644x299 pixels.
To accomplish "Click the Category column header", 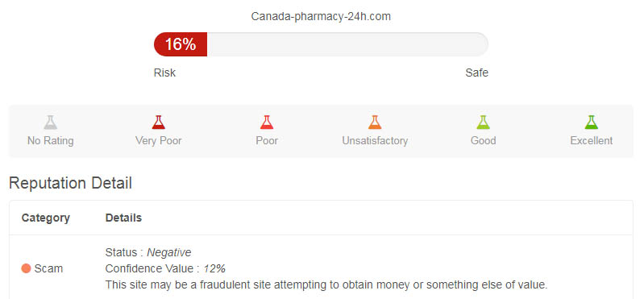I will click(46, 218).
